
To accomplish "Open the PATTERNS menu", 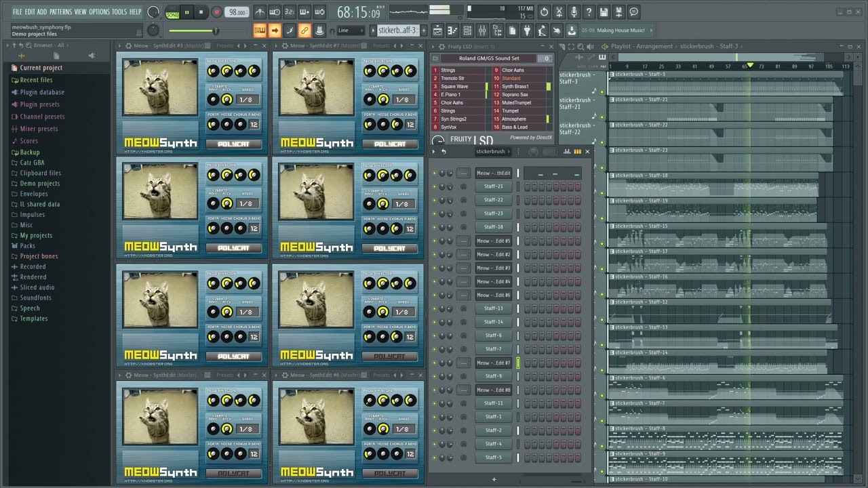I will 60,12.
